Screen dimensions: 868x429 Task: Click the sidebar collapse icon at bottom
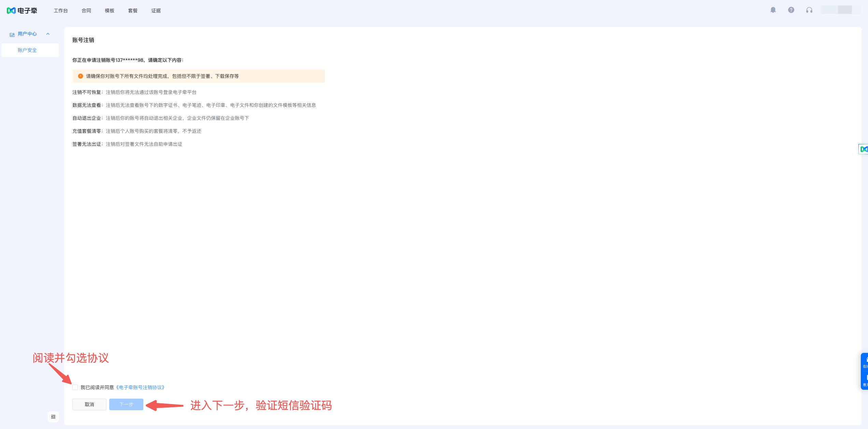[x=53, y=416]
